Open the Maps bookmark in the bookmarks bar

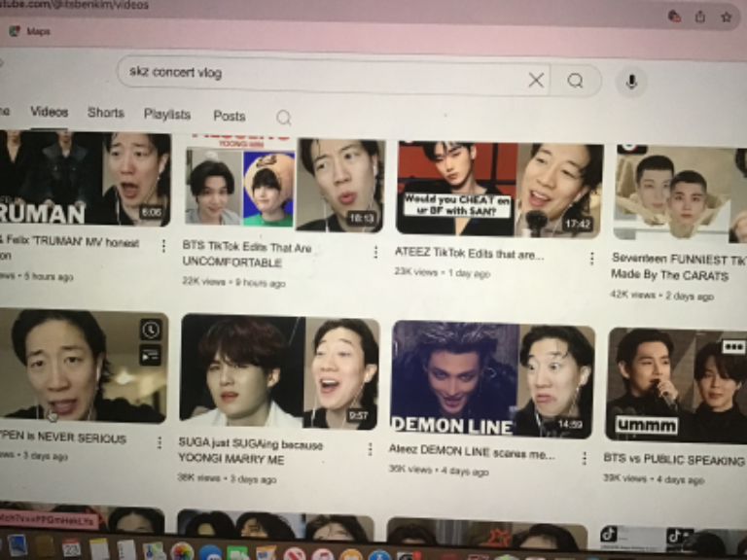tap(30, 31)
